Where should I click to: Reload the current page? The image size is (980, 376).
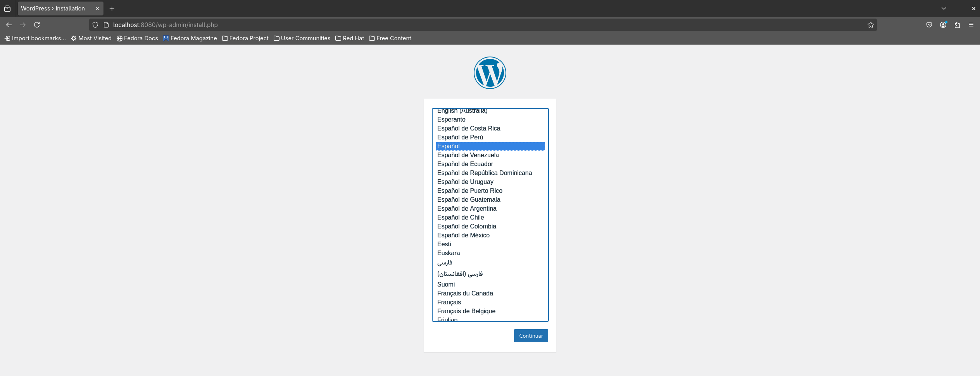[37, 25]
